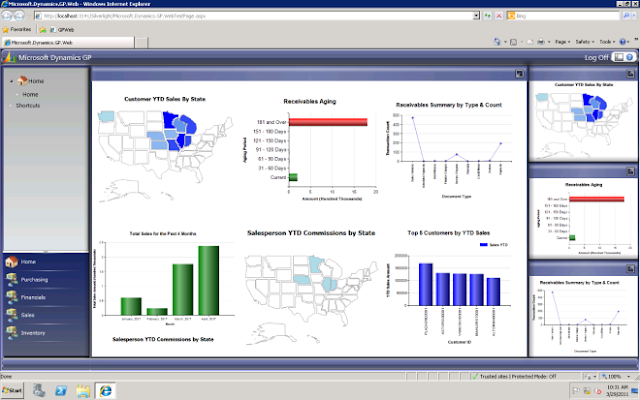Viewport: 640px width, 400px height.
Task: Click the tallest green bar in Total Sales chart
Action: (x=209, y=280)
